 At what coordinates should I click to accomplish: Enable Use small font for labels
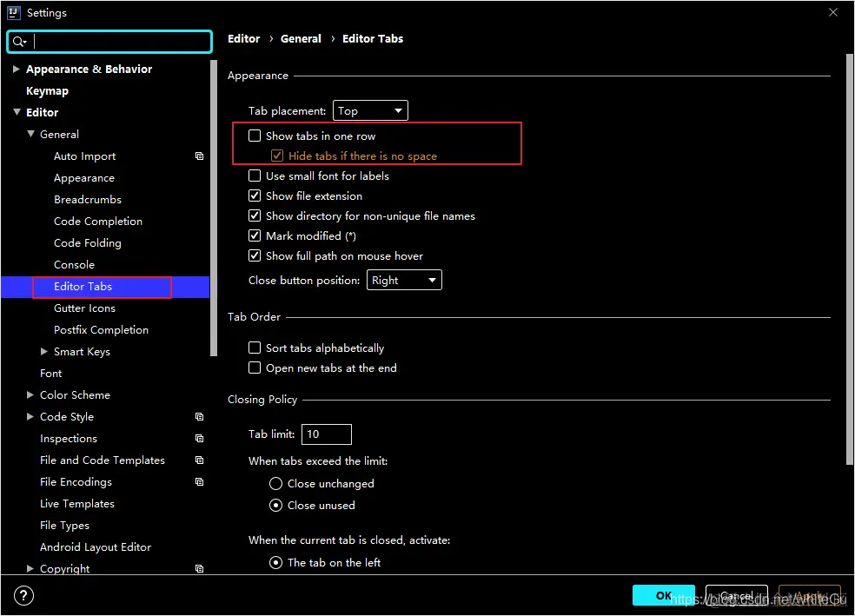click(x=255, y=176)
